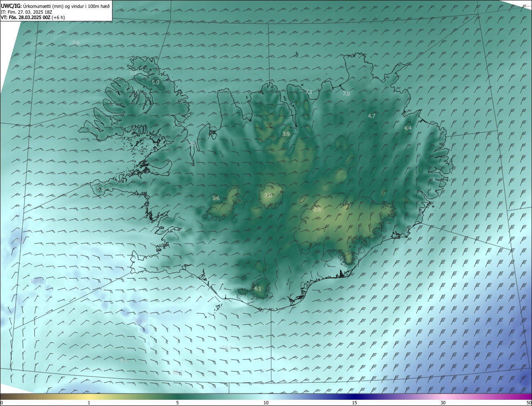Screen dimensions: 532x406
Task: Click the 0 tick label on the color scale
Action: 2,403
